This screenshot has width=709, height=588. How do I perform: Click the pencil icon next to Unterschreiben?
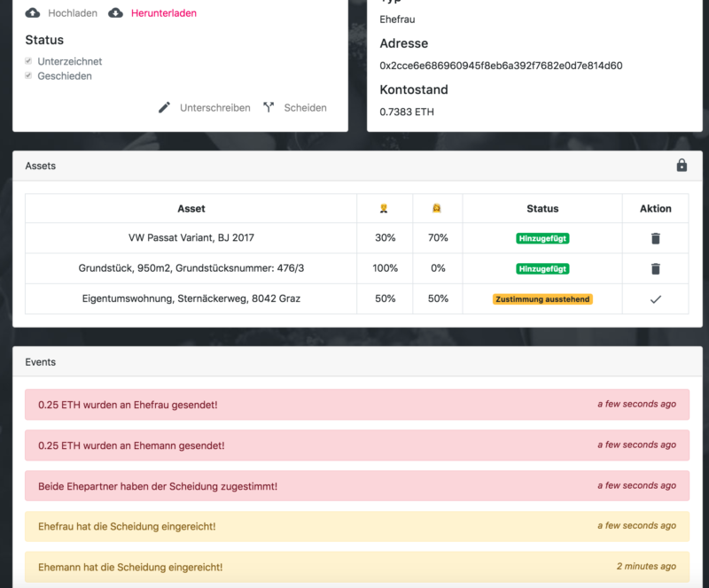(164, 107)
